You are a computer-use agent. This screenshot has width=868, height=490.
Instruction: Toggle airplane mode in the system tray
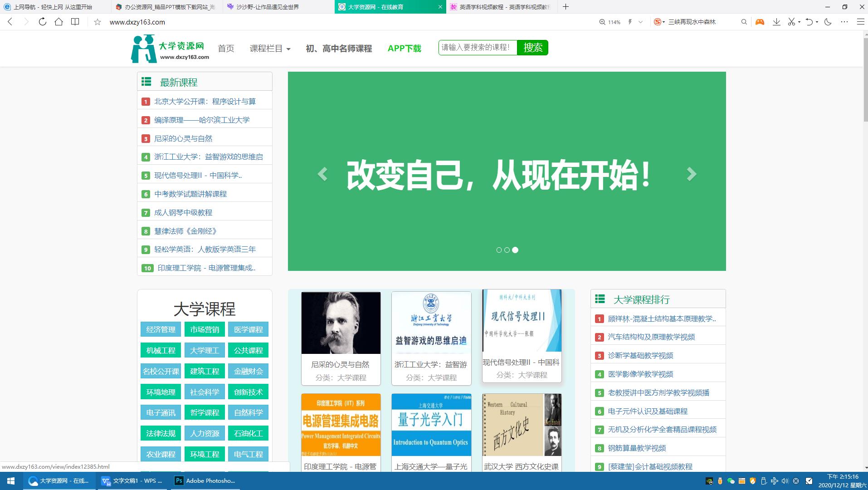point(775,481)
